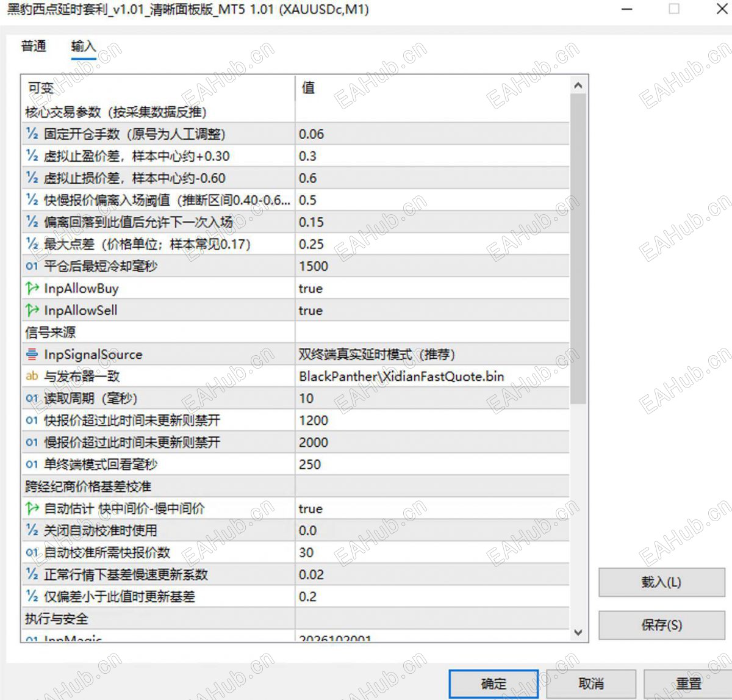The height and width of the screenshot is (700, 732).
Task: Click the 重置 button
Action: (688, 684)
